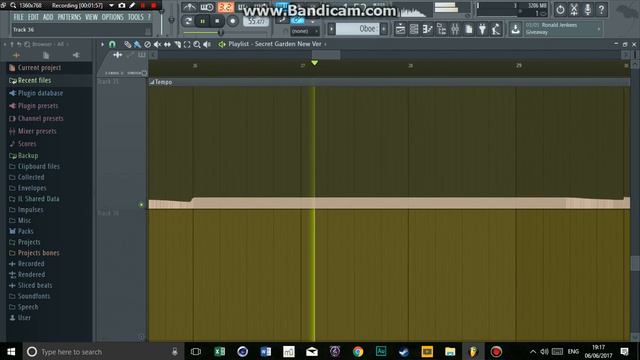Toggle wait-for-input button next to metronome

[207, 7]
